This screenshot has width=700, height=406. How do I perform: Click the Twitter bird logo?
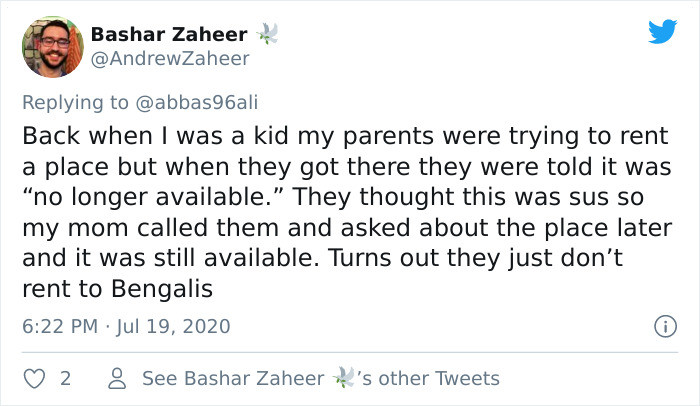pos(661,32)
